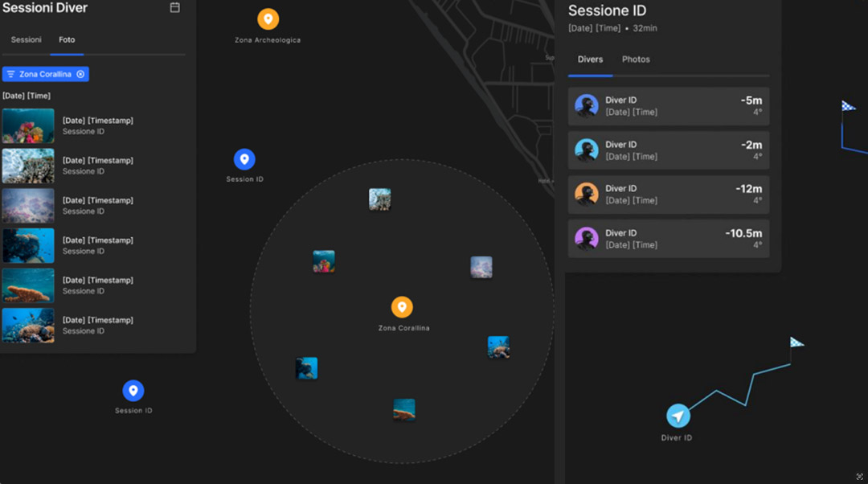Click the checkered flag ending the Diver ID route
The width and height of the screenshot is (868, 484).
point(796,342)
